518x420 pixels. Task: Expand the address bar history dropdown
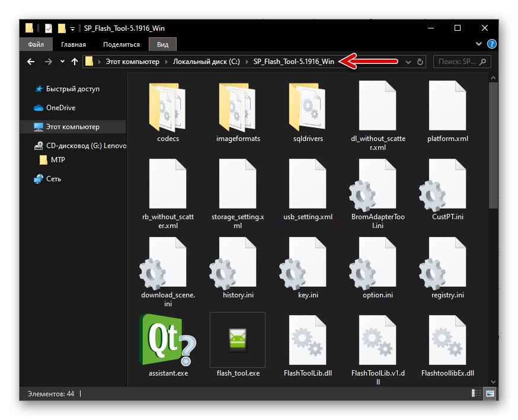click(x=408, y=62)
